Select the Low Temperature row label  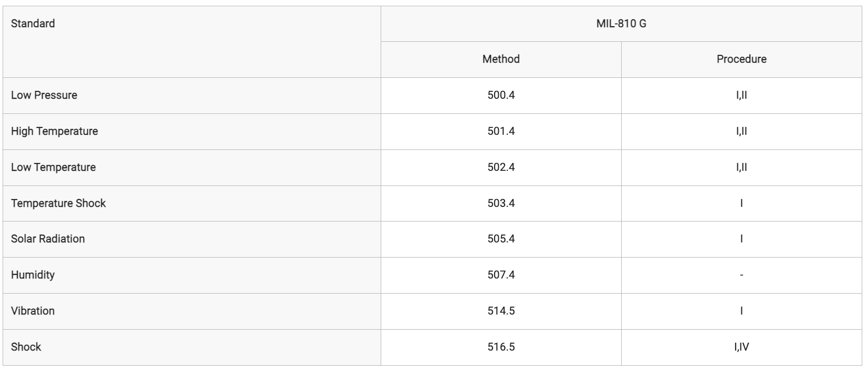[53, 167]
